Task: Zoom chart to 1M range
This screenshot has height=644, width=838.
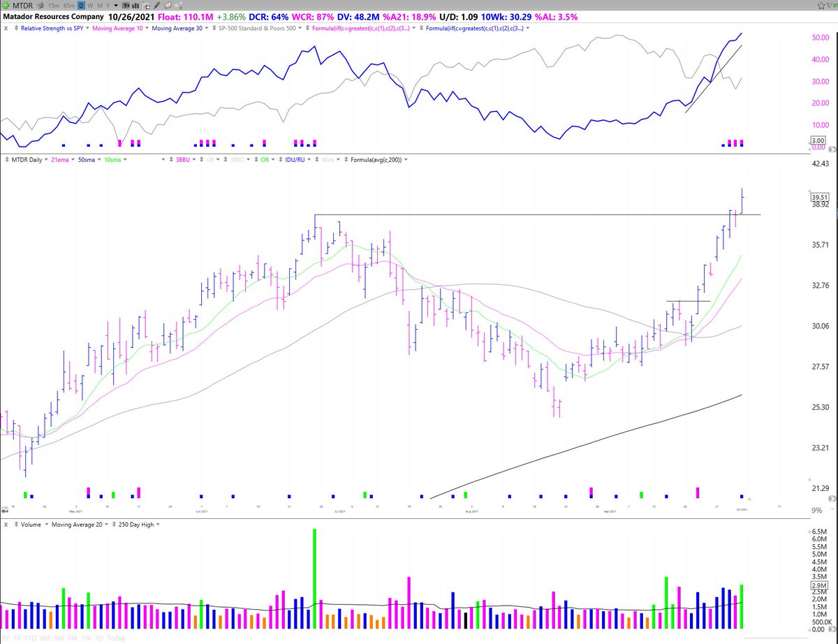Action: point(73,638)
